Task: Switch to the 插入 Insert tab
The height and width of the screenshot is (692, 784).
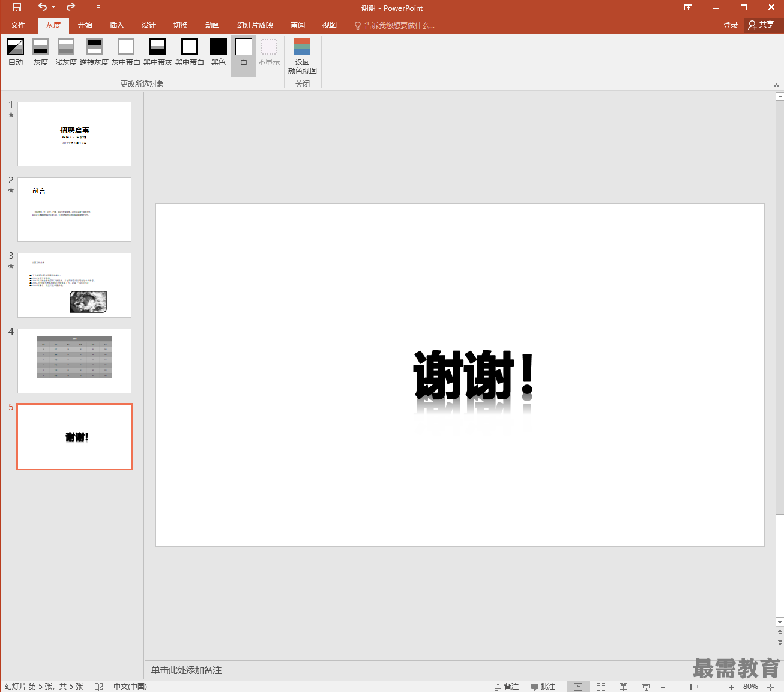Action: pos(117,25)
